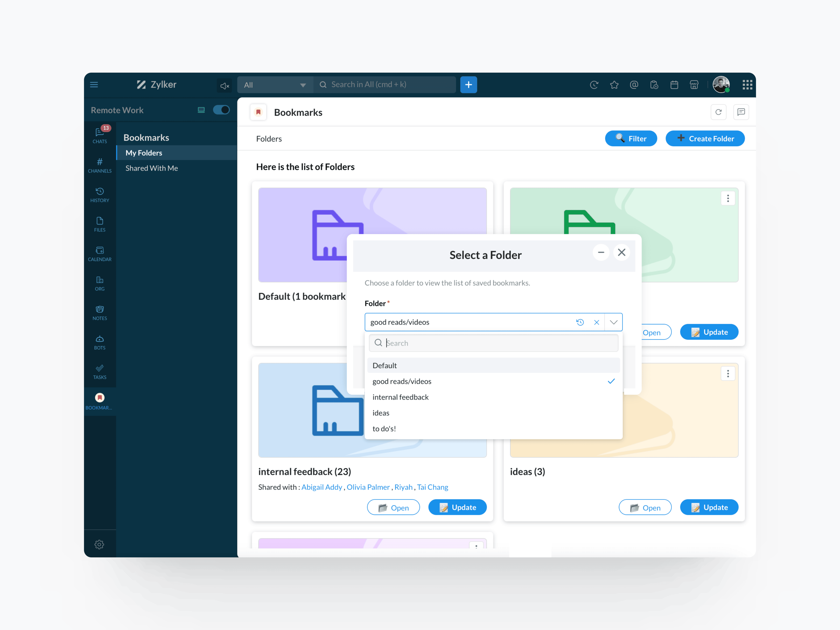
Task: Open the Notes sidebar icon
Action: tap(99, 312)
